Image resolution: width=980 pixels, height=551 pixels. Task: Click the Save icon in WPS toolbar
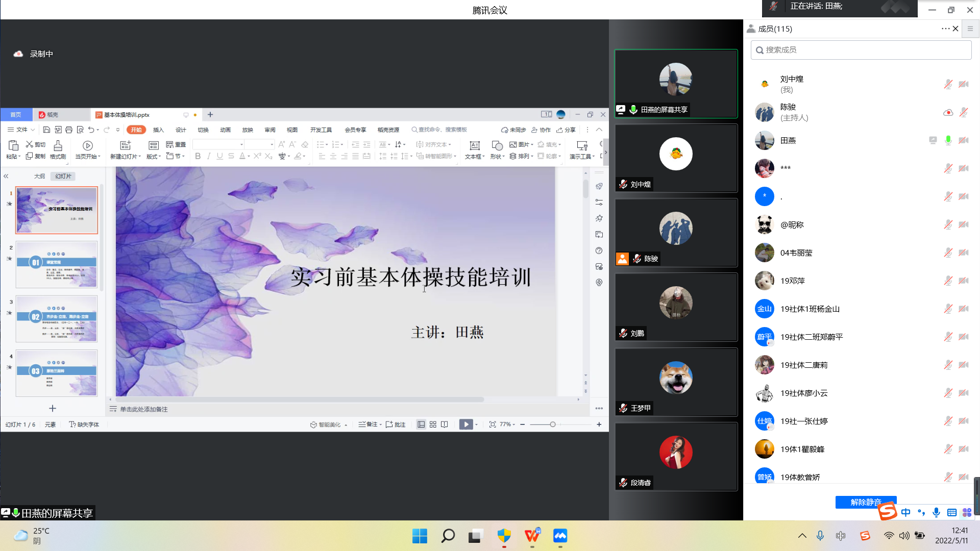[x=46, y=130]
